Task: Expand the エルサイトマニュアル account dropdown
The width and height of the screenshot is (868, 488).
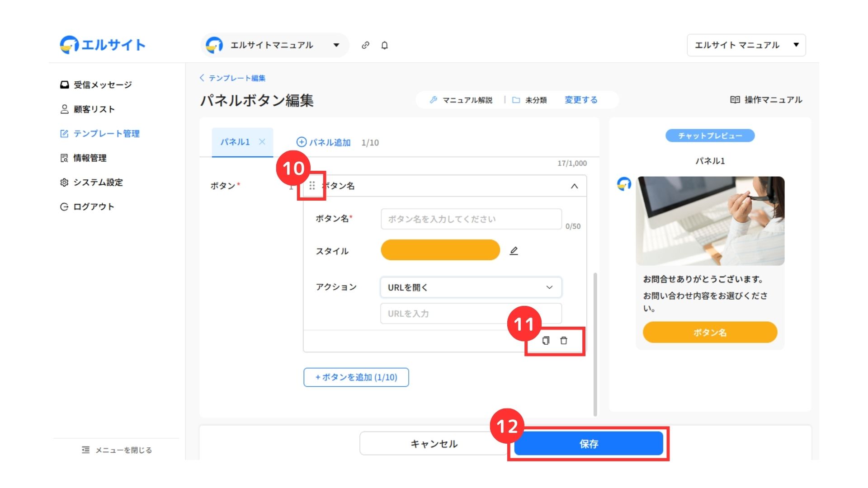Action: click(336, 45)
